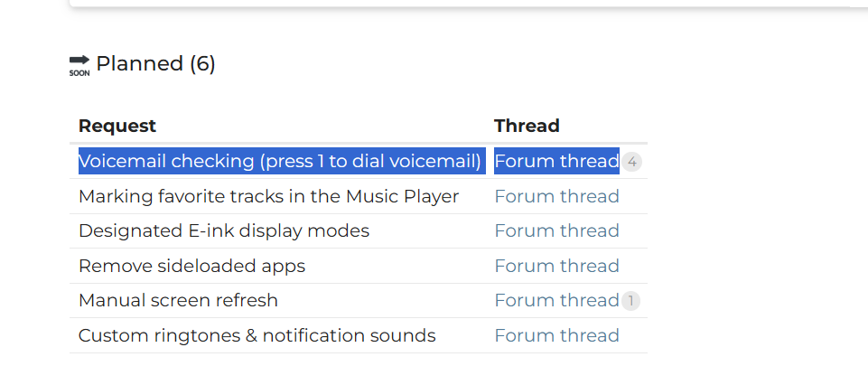The height and width of the screenshot is (385, 868).
Task: Click the gray 1 badge on the Manual screen refresh thread
Action: coord(630,301)
